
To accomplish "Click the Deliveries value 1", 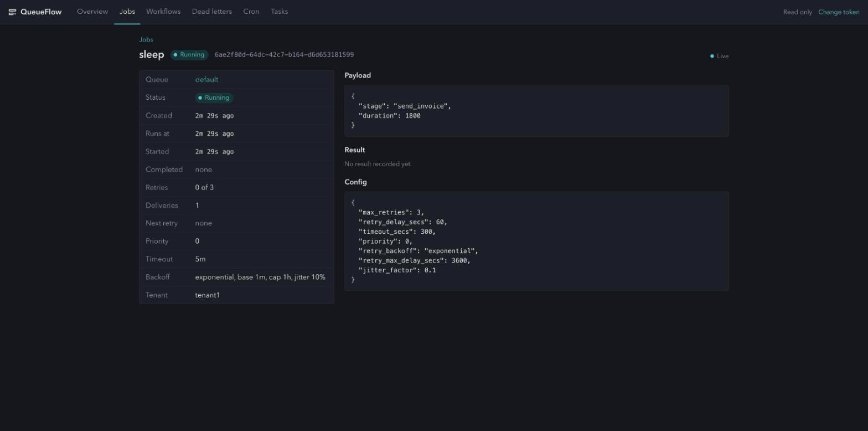I will (197, 206).
